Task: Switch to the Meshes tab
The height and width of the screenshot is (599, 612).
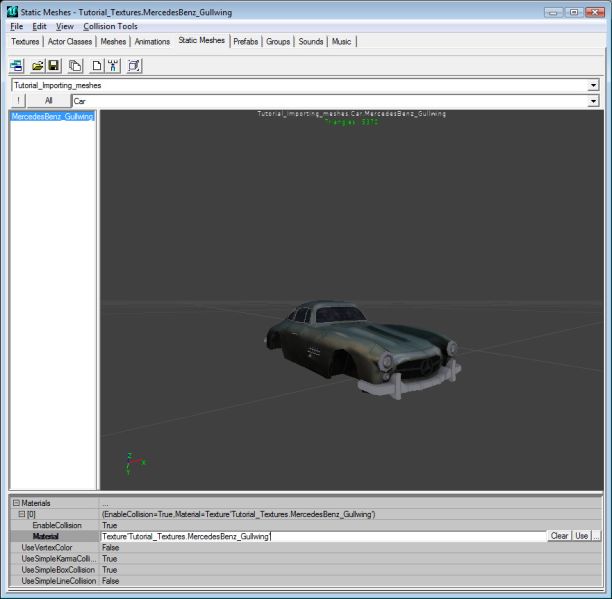Action: pos(113,41)
